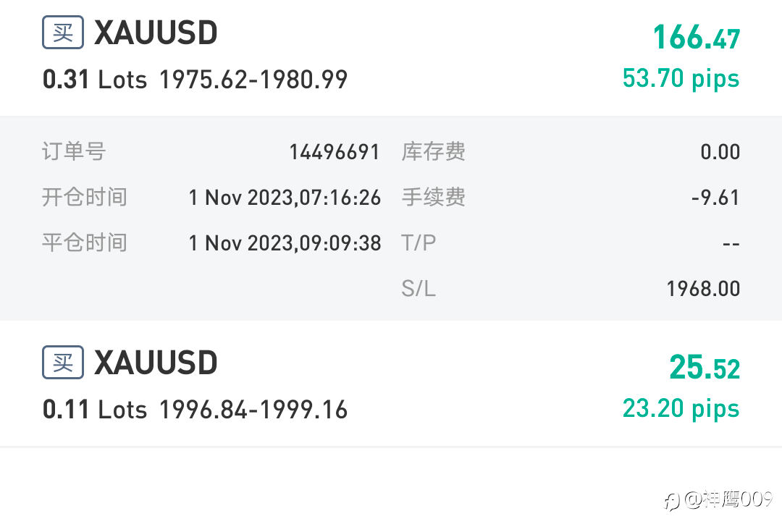782x532 pixels.
Task: Click the 1996.84-1999.16 price range
Action: [x=253, y=410]
